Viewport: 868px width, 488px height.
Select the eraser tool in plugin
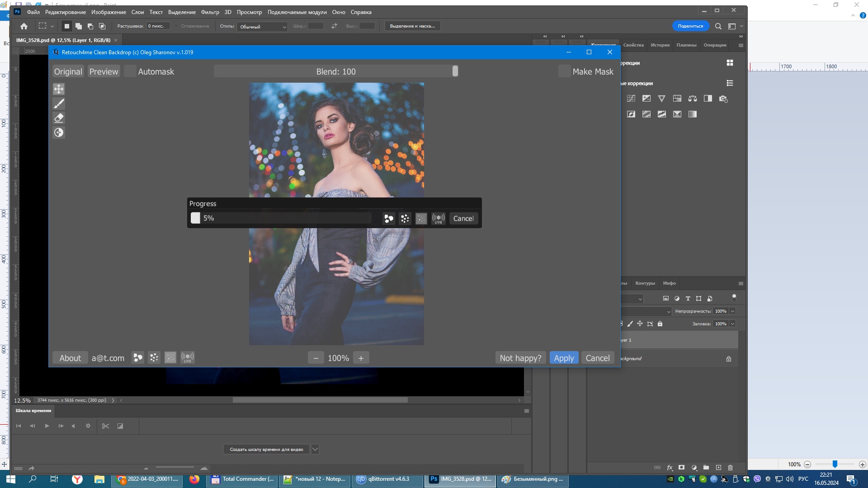59,118
